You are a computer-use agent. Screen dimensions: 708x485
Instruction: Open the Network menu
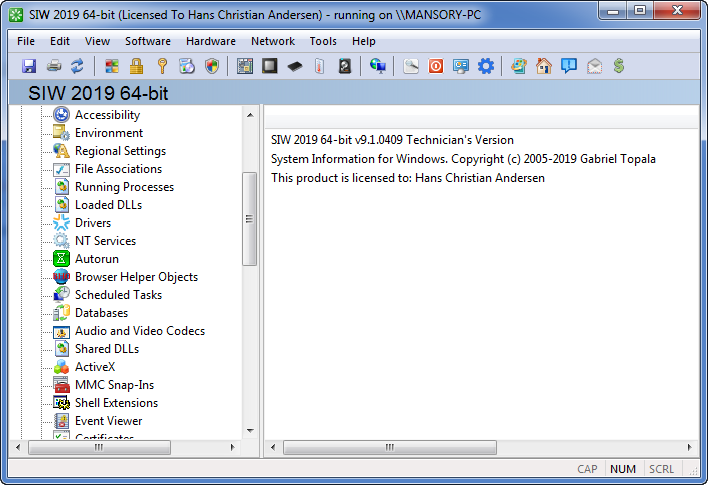[x=273, y=41]
